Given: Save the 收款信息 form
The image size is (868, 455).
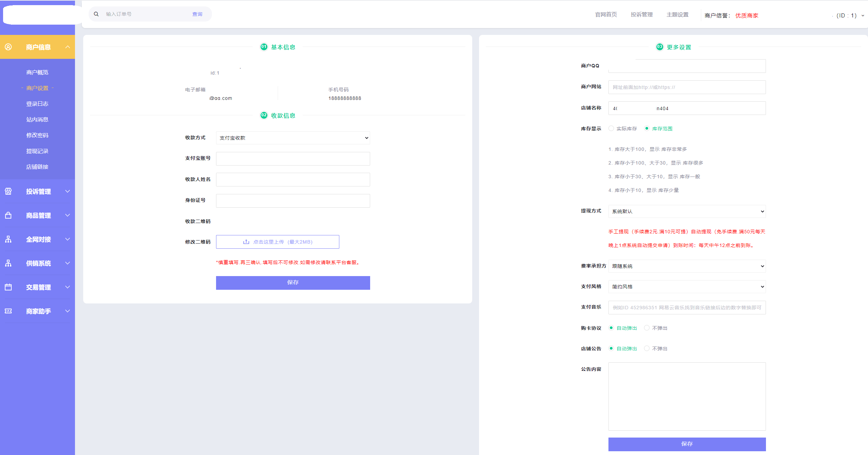Looking at the screenshot, I should 293,283.
